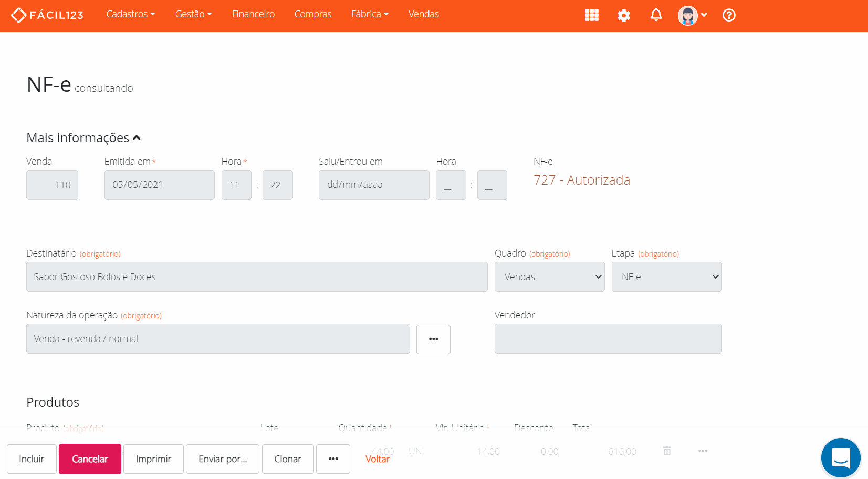Open the help question mark icon
The image size is (868, 479).
coord(729,15)
